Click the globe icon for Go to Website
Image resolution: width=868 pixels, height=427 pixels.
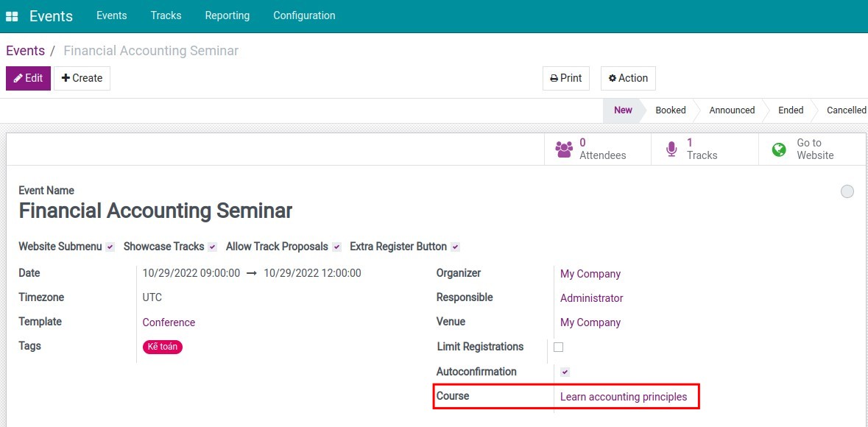point(778,149)
